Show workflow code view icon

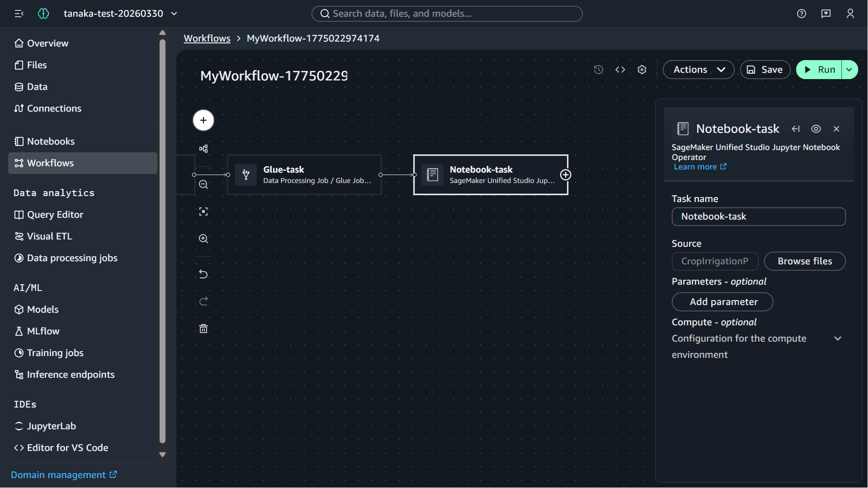[620, 70]
